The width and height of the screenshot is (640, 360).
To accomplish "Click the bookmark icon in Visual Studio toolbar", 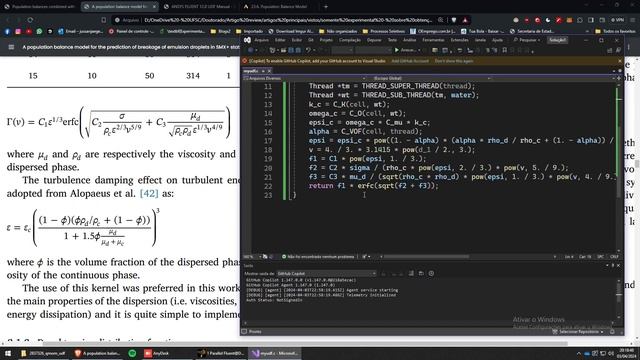I will pos(504,50).
